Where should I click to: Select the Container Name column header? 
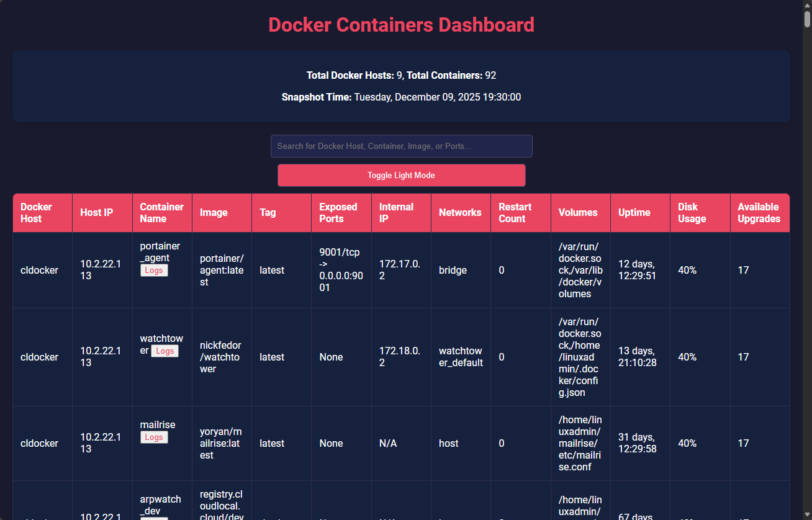[161, 212]
